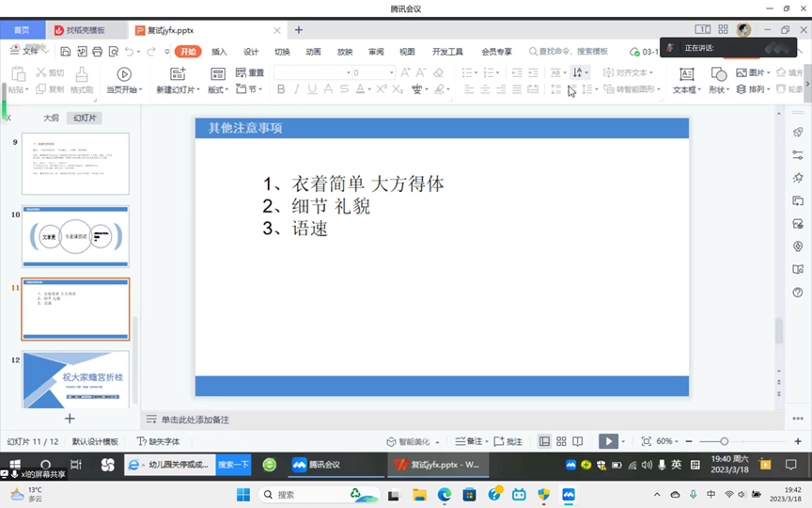
Task: Click the Format Painter brush icon
Action: pos(82,74)
